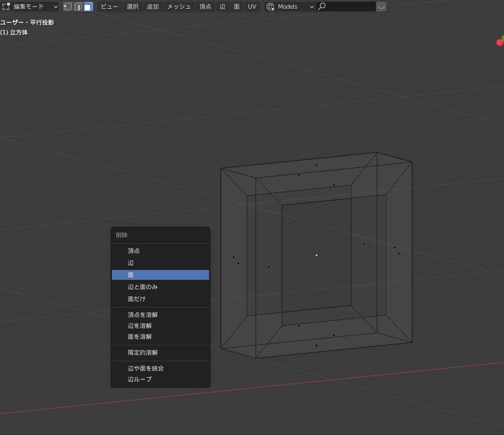
Task: Open the UV menu
Action: pos(252,7)
